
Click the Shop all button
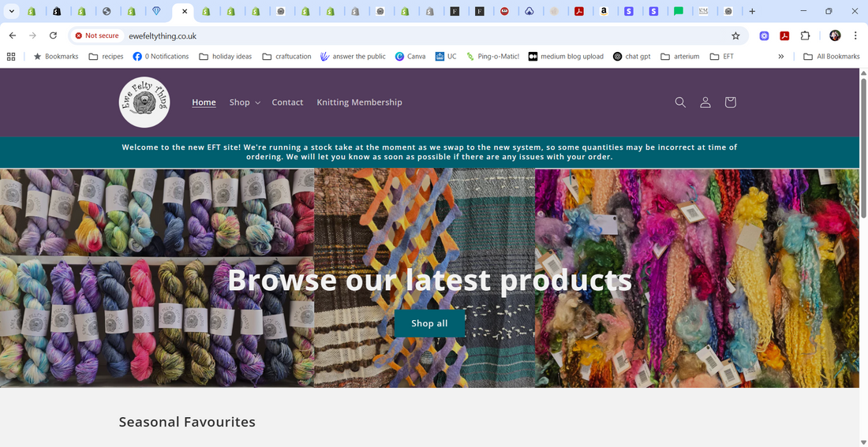tap(429, 323)
